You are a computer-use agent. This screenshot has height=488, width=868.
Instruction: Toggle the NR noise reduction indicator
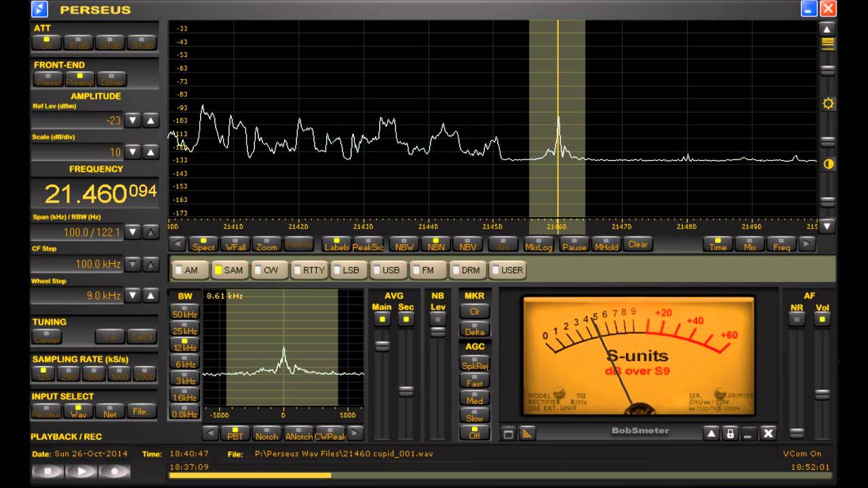[x=797, y=318]
